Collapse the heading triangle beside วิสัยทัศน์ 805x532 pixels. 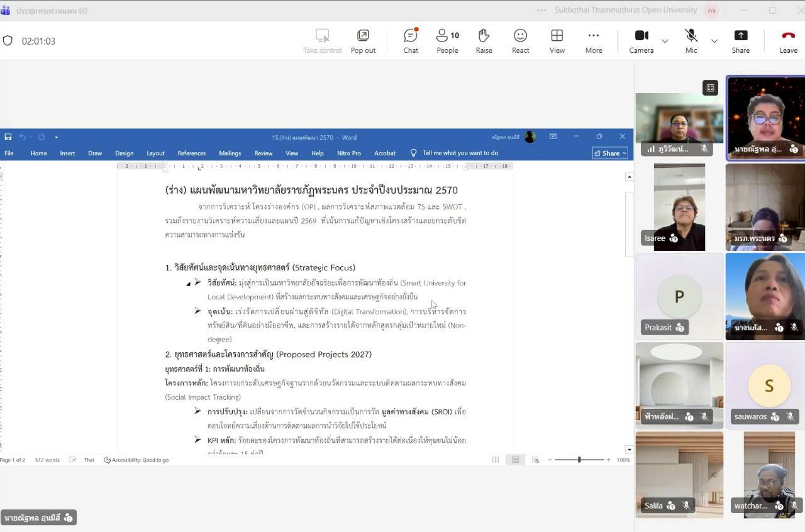(x=188, y=284)
